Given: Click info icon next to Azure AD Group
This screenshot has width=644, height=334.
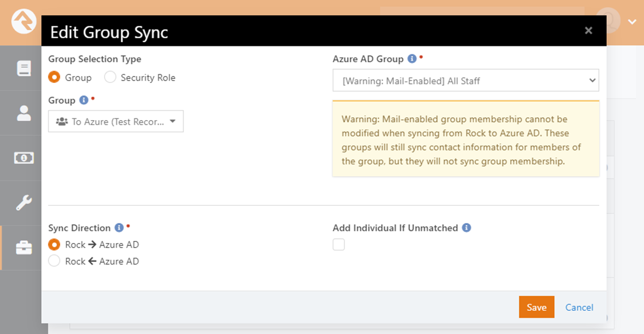Looking at the screenshot, I should [412, 59].
